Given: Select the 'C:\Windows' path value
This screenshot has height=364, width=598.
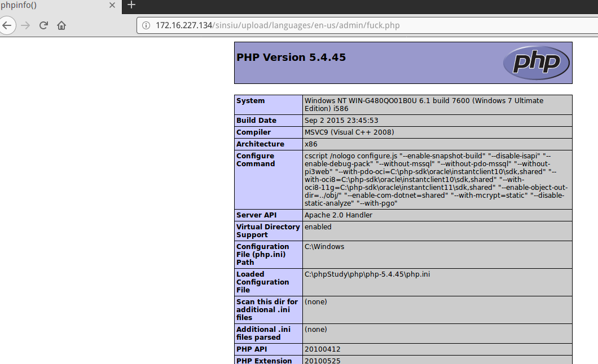Looking at the screenshot, I should (x=324, y=247).
